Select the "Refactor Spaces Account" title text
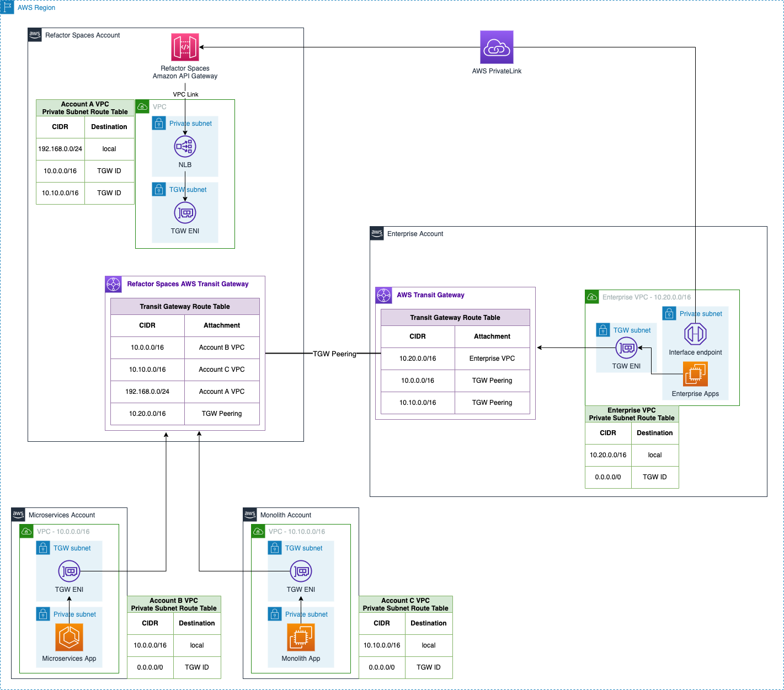784x690 pixels. coord(83,35)
